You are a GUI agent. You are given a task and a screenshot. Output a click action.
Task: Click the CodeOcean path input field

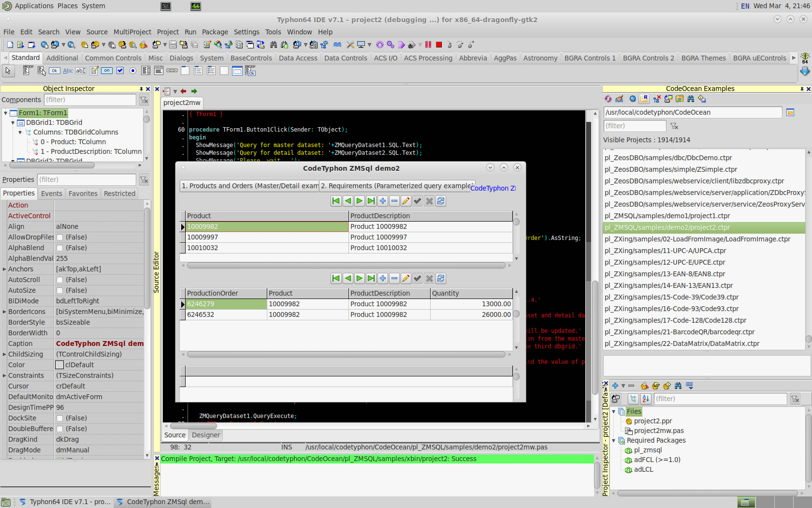click(693, 112)
